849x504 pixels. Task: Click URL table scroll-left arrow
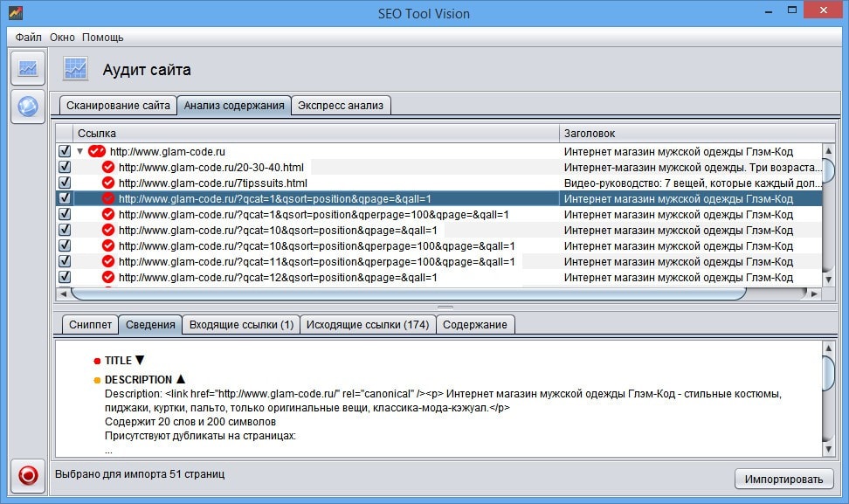64,293
